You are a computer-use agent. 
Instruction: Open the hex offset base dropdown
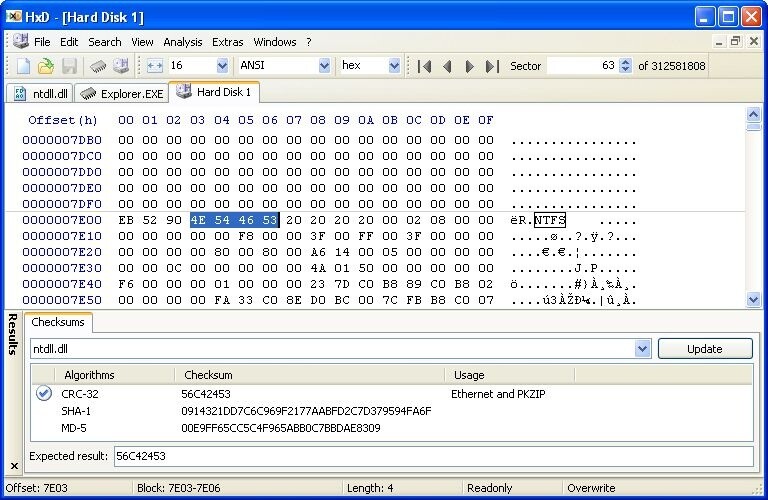tap(394, 66)
